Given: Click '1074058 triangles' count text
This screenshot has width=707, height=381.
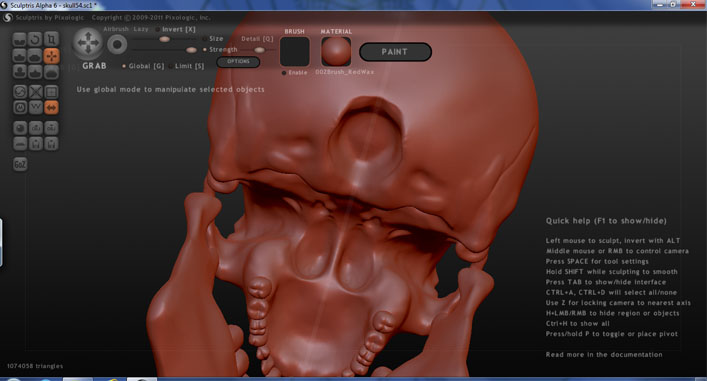Looking at the screenshot, I should [x=35, y=366].
